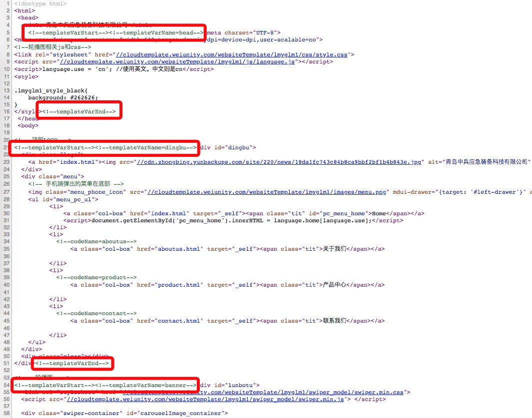Viewport: 532px width, 418px height.
Task: Click line number 58 in the gutter
Action: pyautogui.click(x=7, y=414)
